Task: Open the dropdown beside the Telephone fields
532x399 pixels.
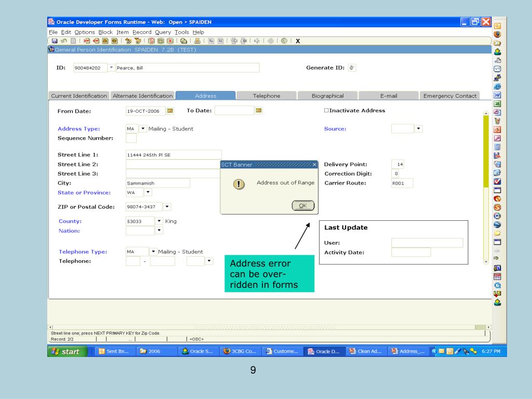Action: click(209, 261)
